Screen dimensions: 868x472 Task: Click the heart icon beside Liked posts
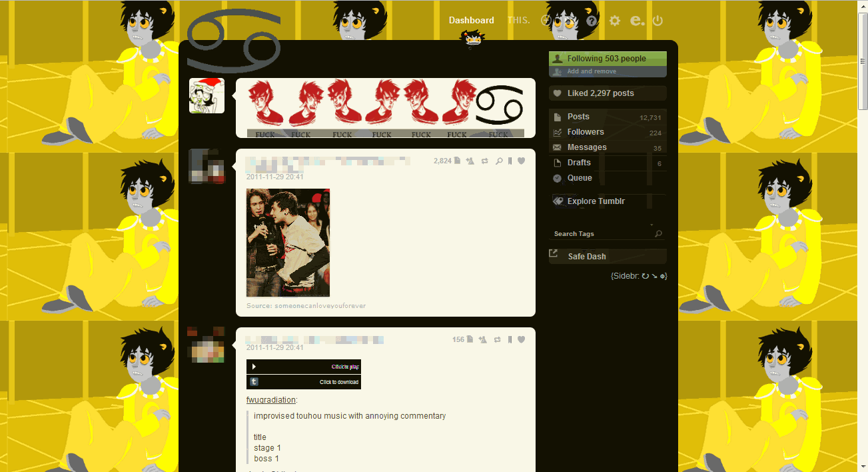557,93
